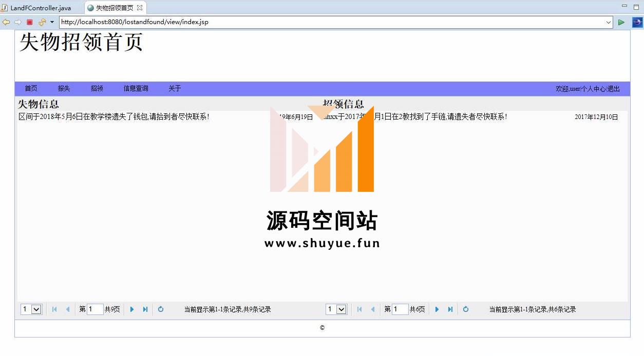Jump to last page in 失物信息 pager

coord(145,309)
